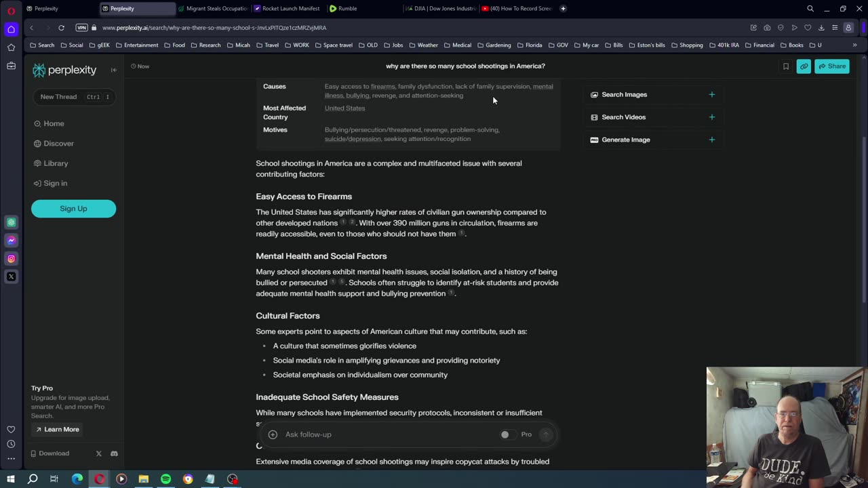Open the tab search magnifier

[x=810, y=9]
